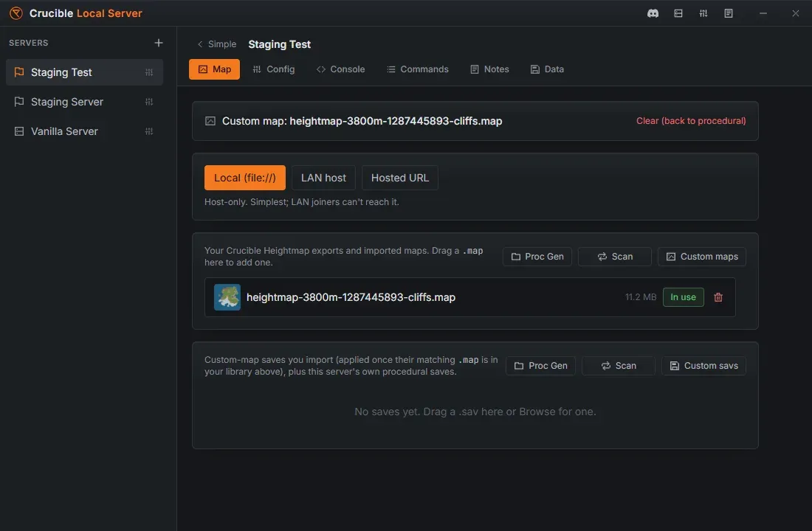Open Custom savs folder button

(x=703, y=366)
